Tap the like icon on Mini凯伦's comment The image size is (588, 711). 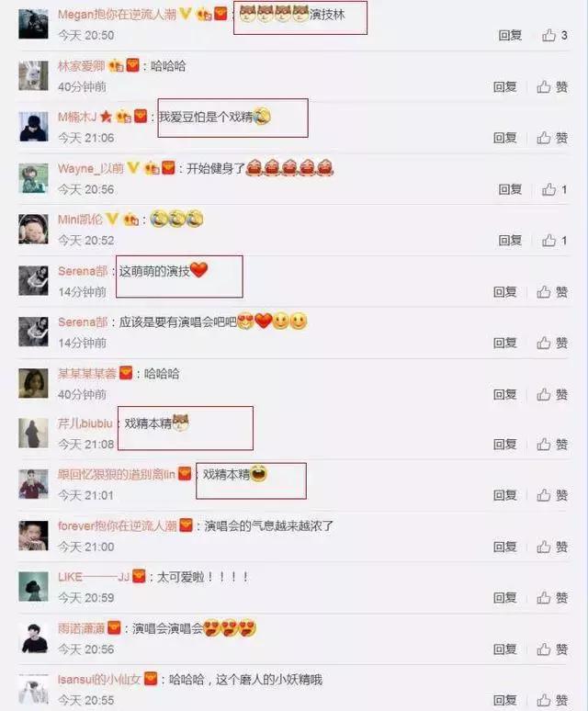(x=548, y=241)
